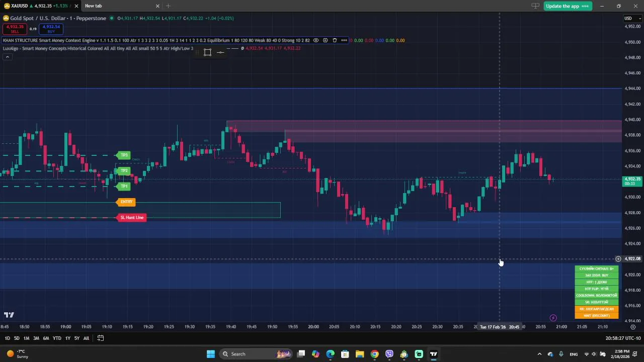Click the microphone tray icon
Screen dimensions: 644x362
coord(561,354)
